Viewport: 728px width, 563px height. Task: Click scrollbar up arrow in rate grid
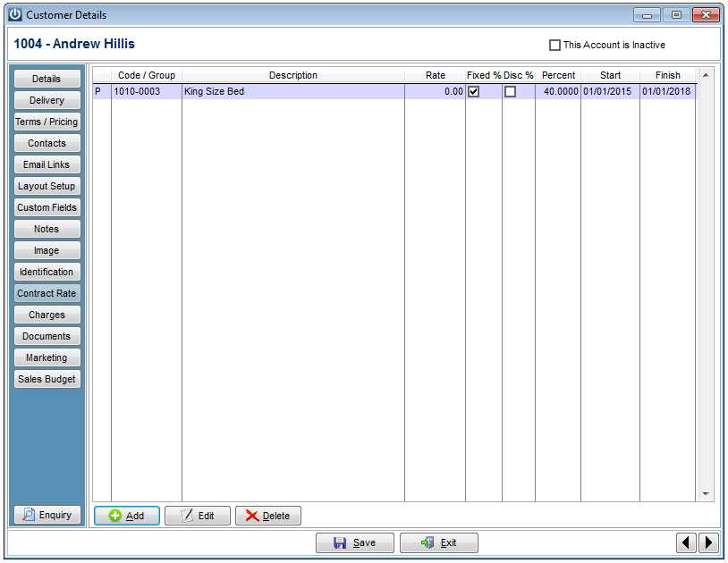tap(706, 75)
